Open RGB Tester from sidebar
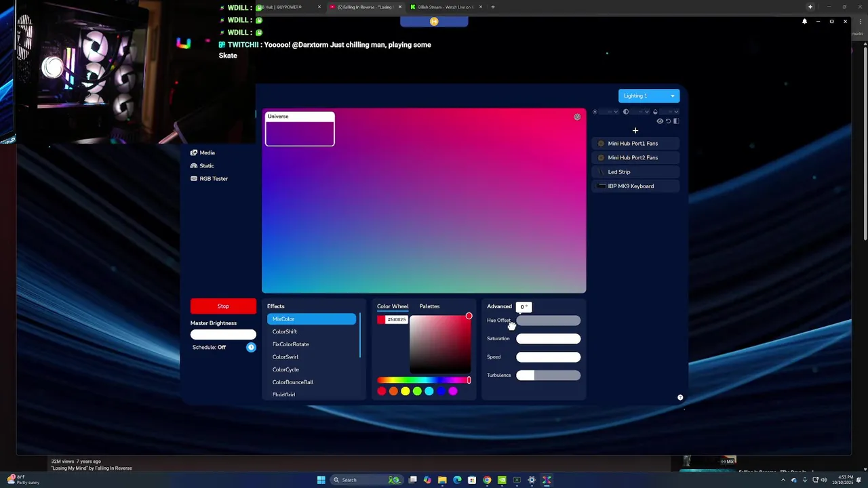 tap(209, 178)
